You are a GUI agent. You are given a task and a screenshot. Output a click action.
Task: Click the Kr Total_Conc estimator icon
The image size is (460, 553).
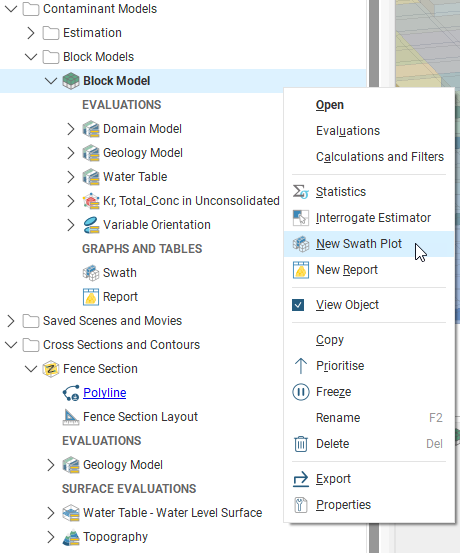pos(91,201)
